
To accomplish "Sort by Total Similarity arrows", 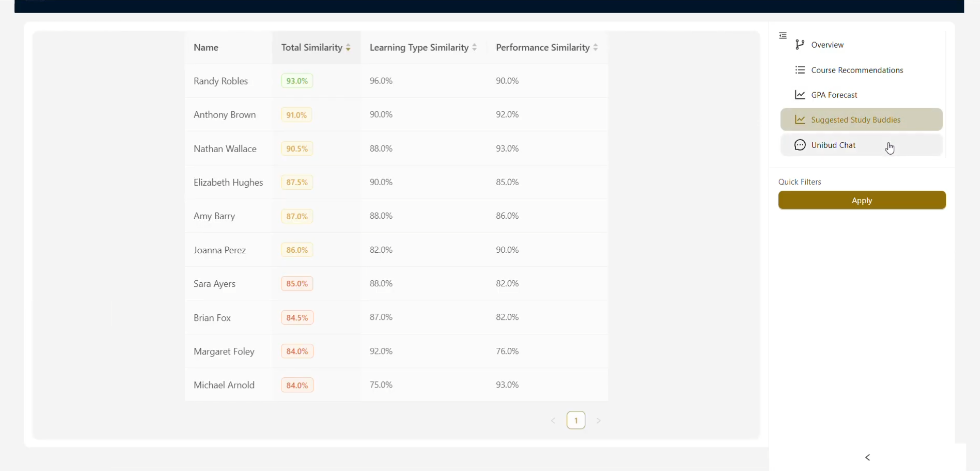I will [348, 48].
